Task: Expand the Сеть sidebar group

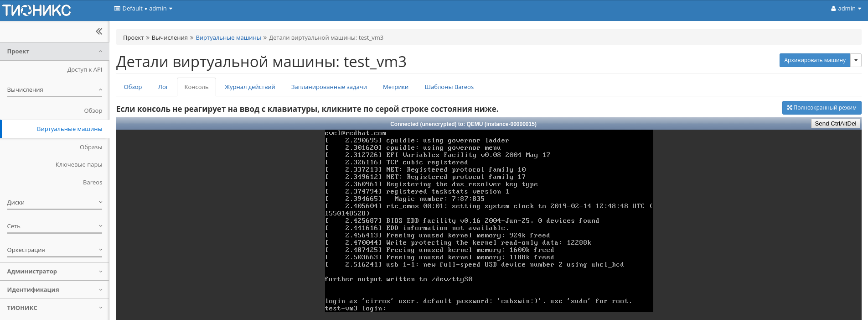Action: (55, 226)
